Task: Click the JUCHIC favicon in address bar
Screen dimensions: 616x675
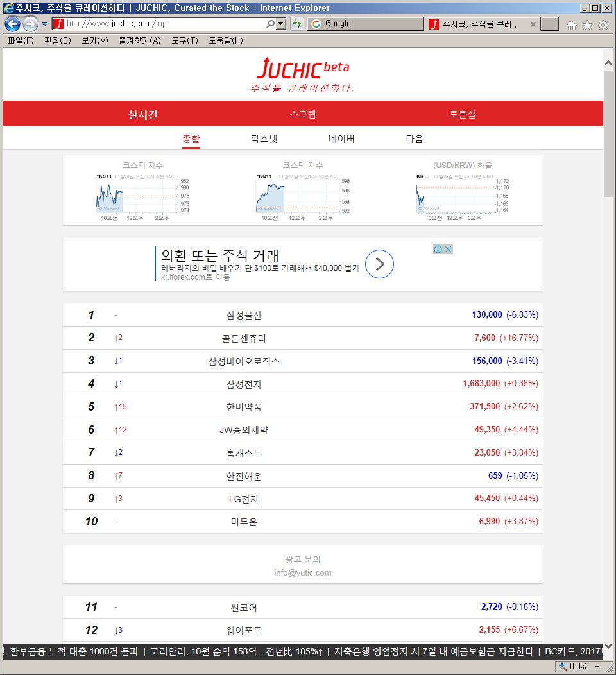Action: (x=58, y=24)
